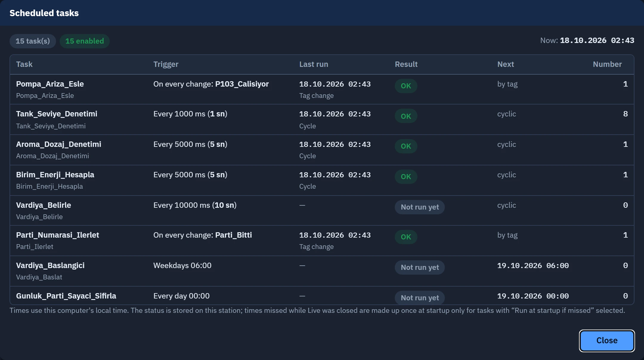The width and height of the screenshot is (644, 360).
Task: Click the OK result badge for Parti_Numarasi_Ilerlet
Action: click(406, 237)
